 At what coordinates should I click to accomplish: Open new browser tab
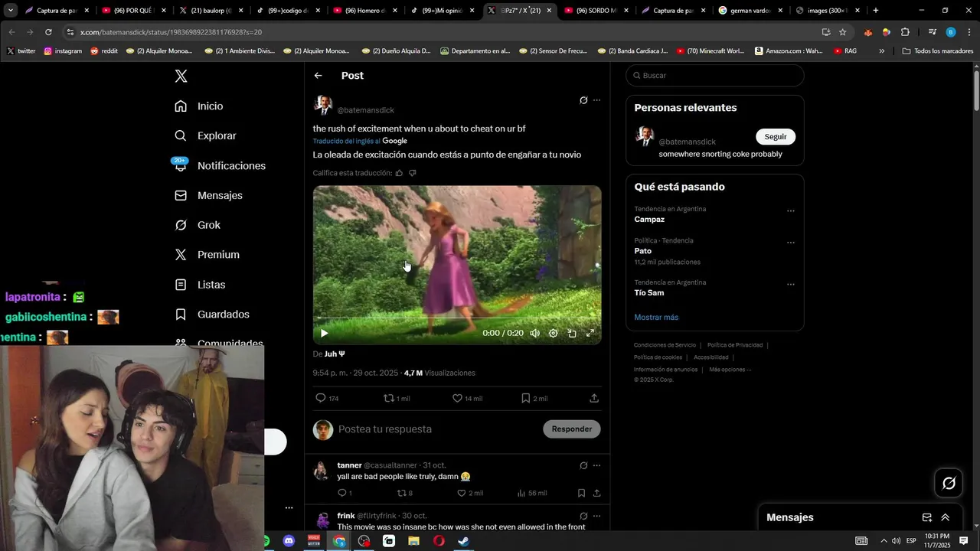pos(876,11)
